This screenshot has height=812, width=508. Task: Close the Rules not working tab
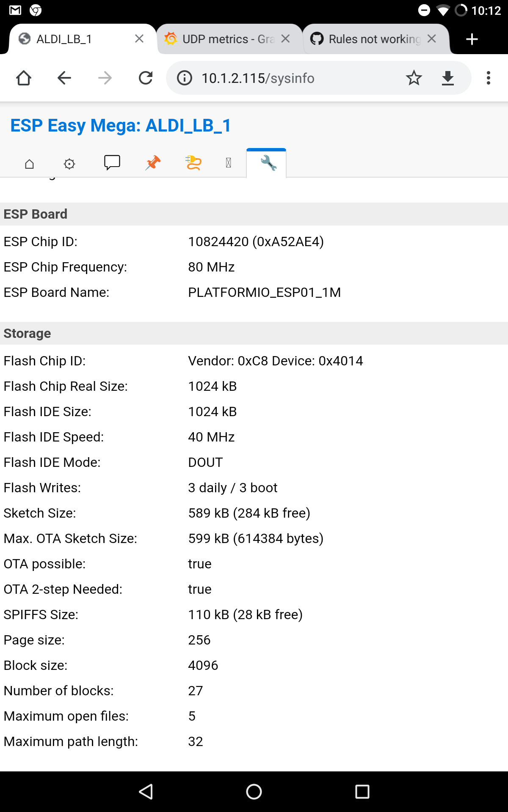(432, 39)
